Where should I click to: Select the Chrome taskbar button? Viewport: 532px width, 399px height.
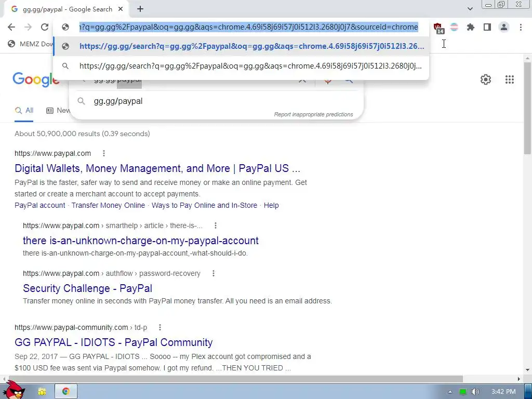tap(66, 392)
